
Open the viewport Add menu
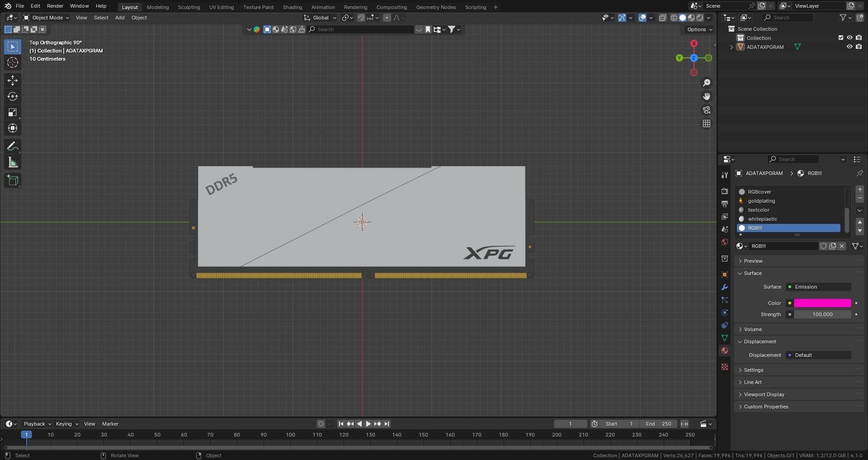[x=120, y=18]
